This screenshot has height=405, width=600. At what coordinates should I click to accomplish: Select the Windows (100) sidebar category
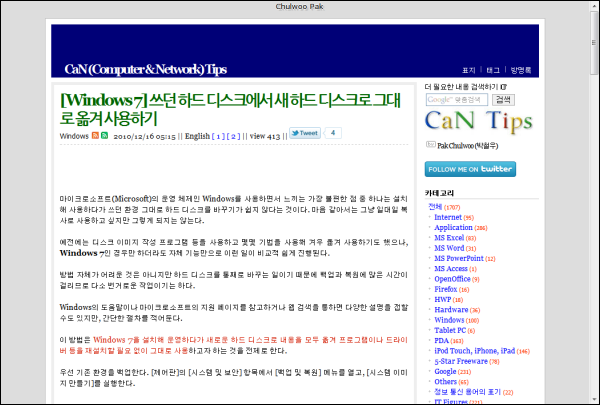[x=449, y=320]
